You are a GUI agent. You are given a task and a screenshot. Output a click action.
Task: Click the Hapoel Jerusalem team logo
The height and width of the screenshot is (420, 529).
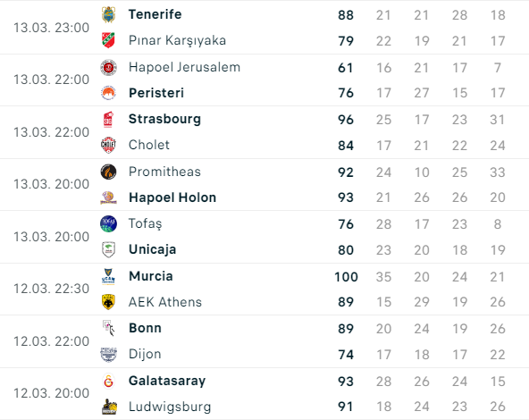[x=108, y=68]
